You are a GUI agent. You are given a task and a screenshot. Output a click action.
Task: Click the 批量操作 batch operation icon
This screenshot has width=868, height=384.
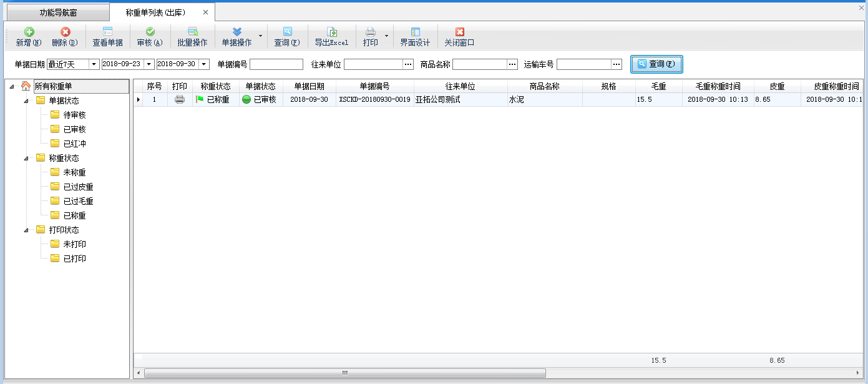(192, 32)
